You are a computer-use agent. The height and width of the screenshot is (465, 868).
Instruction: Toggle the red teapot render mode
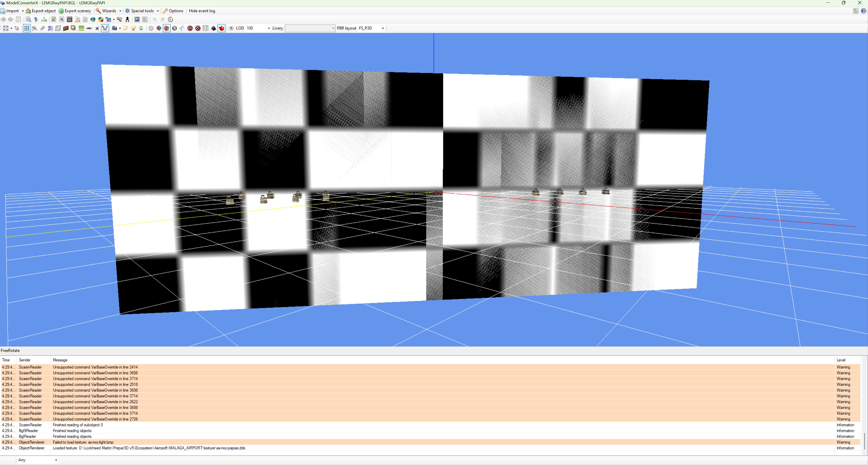pos(221,28)
